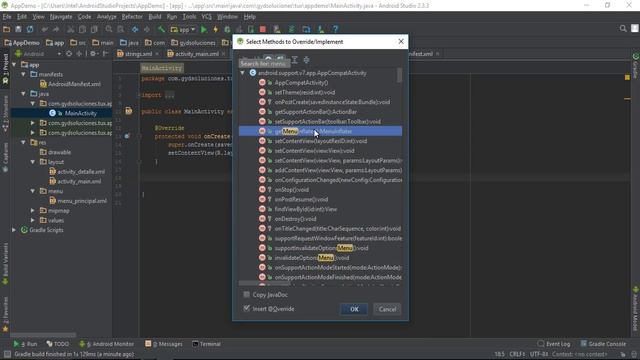Click Cancel in override methods dialog
The image size is (640, 360).
(x=387, y=309)
